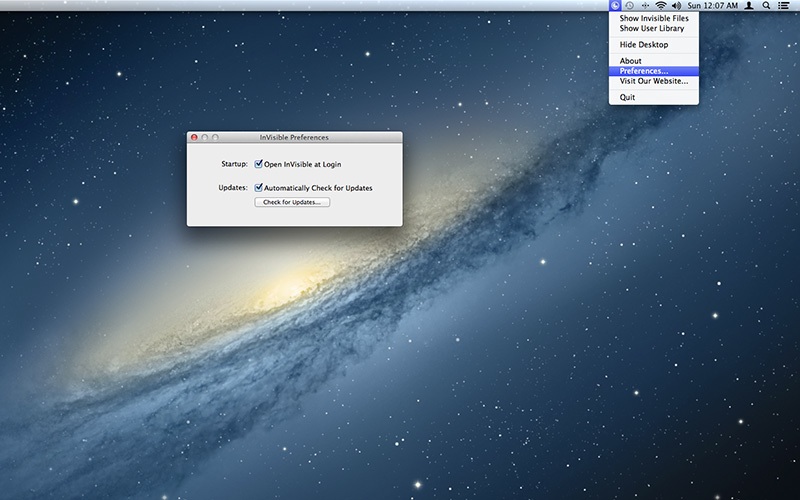
Task: Click the InVisible menu bar icon
Action: coord(615,6)
